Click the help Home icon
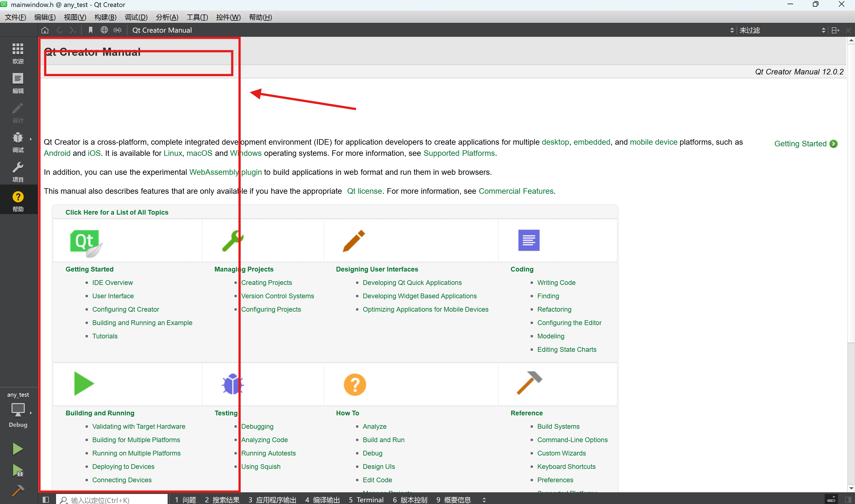The image size is (855, 504). pos(45,30)
